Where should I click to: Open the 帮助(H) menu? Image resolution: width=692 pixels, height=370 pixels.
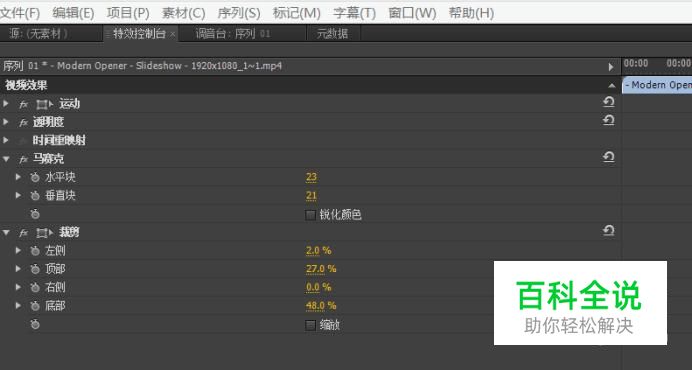471,13
